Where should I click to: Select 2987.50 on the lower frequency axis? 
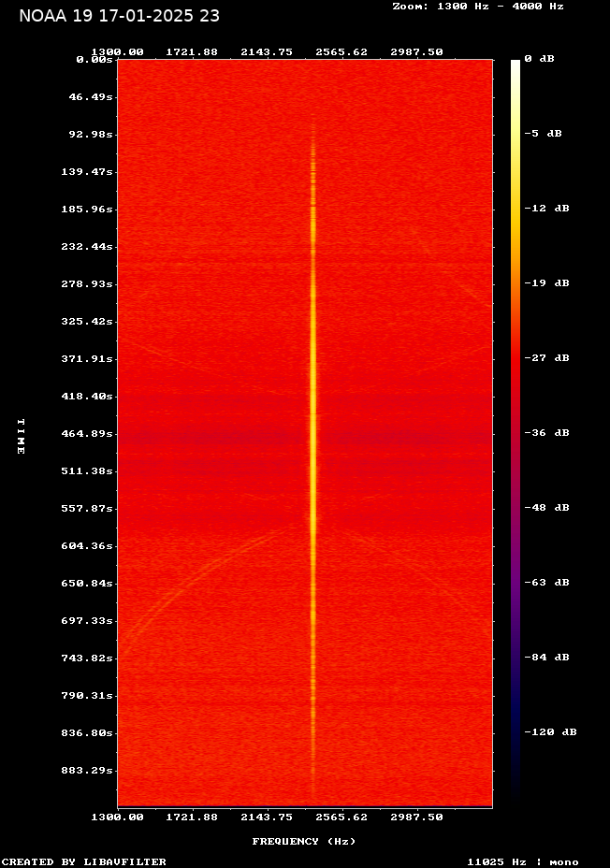[417, 817]
